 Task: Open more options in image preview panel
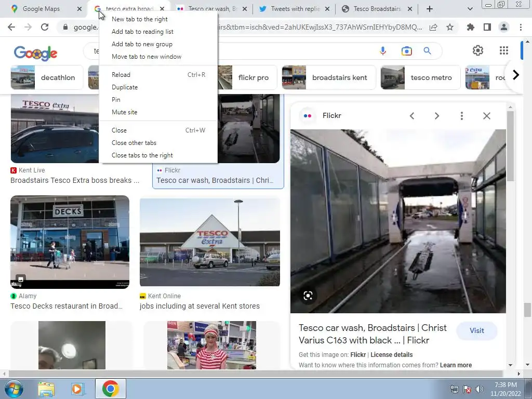(x=461, y=116)
